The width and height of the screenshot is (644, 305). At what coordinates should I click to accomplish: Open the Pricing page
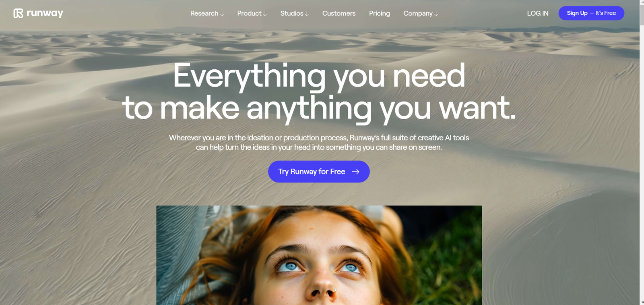click(x=379, y=13)
